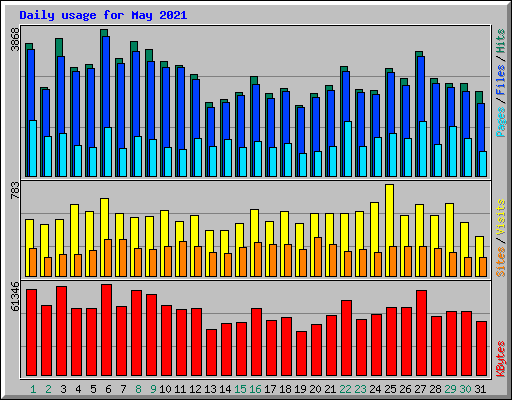Select day 30 on the x-axis

[465, 389]
